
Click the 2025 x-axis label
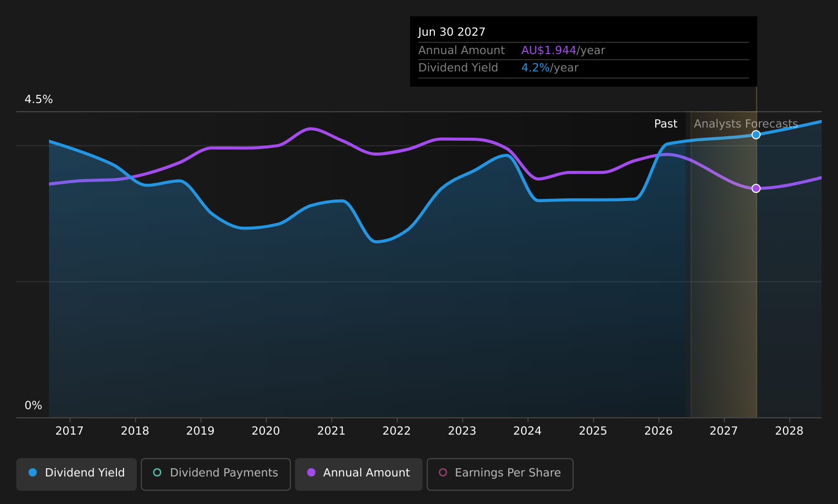[593, 431]
